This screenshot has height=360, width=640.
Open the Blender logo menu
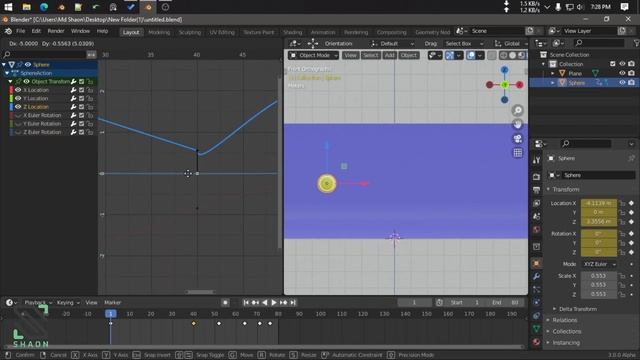coord(8,31)
